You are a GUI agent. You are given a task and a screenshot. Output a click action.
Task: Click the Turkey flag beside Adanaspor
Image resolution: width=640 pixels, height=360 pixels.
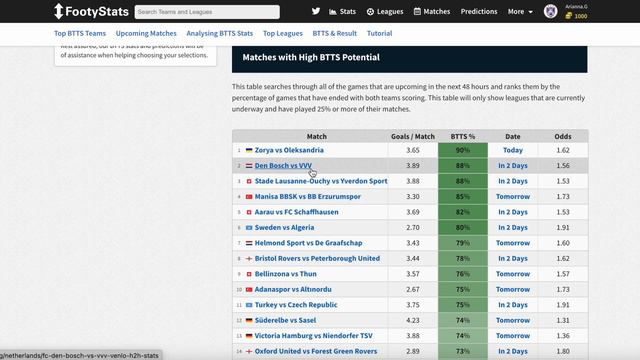pos(249,290)
